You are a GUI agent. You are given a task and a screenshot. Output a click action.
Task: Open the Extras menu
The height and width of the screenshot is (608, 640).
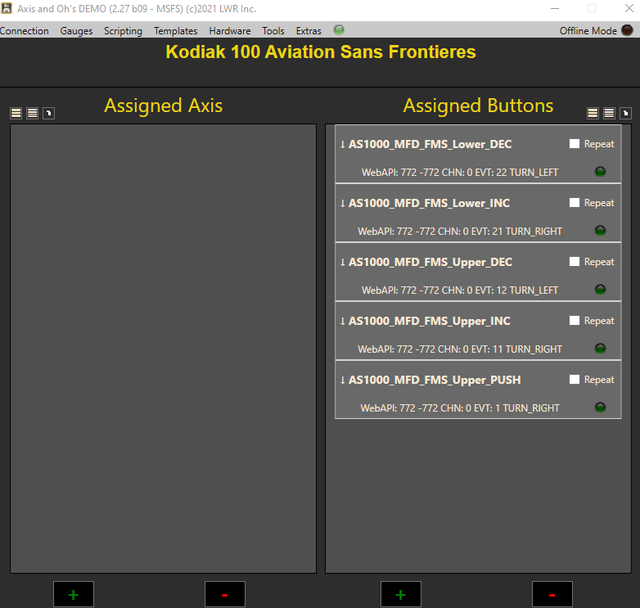309,31
